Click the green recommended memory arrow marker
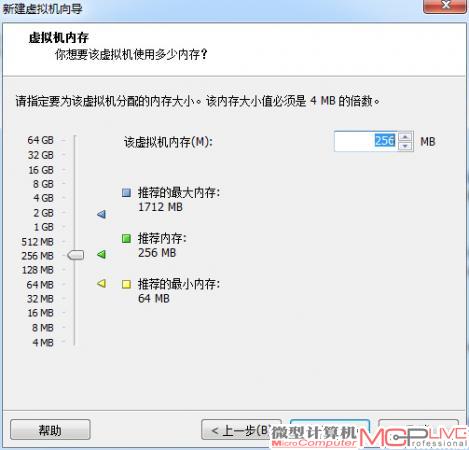Image resolution: width=469 pixels, height=450 pixels. pos(101,255)
